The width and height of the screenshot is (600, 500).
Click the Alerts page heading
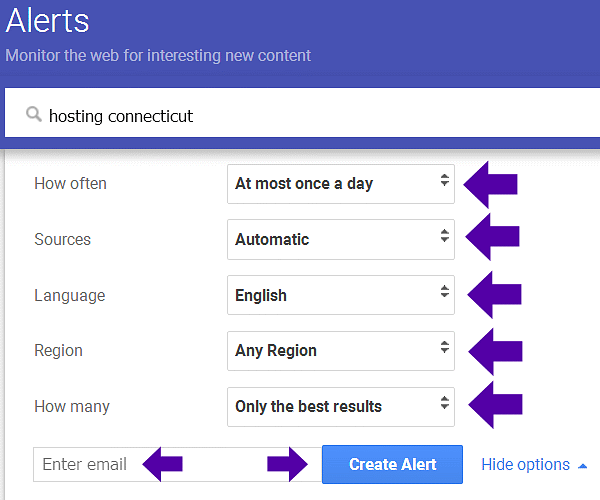(x=47, y=20)
